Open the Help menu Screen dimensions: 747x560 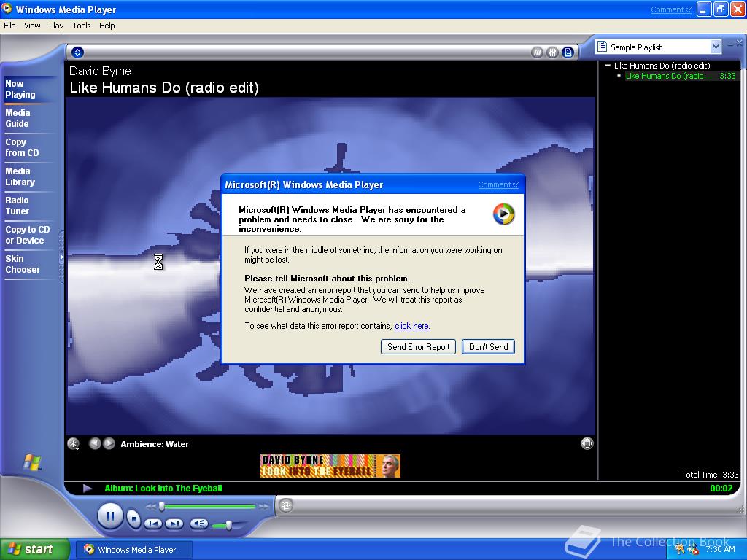tap(107, 26)
